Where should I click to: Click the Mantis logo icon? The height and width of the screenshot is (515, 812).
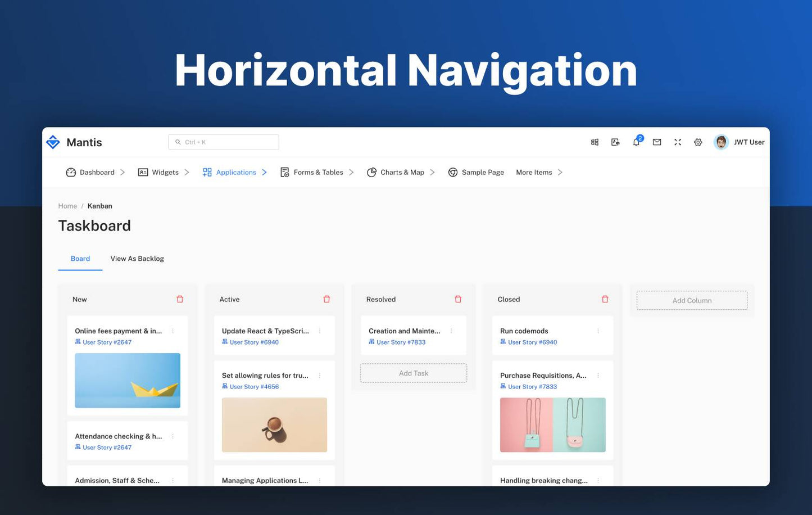(x=53, y=142)
